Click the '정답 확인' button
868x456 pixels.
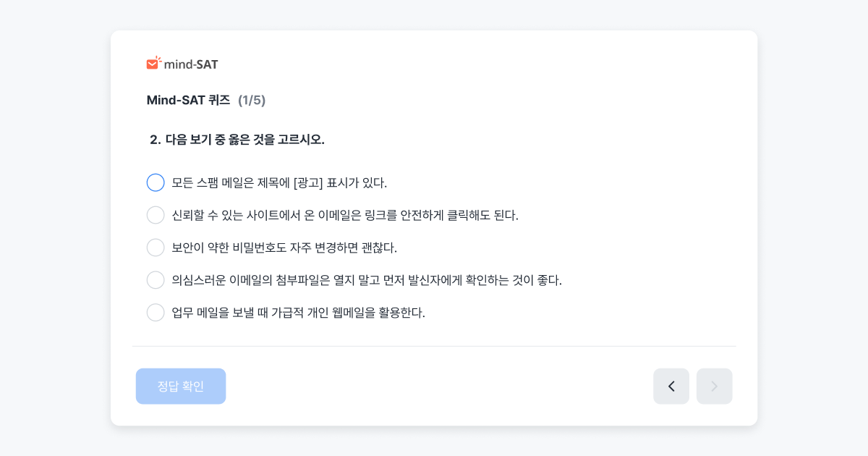181,387
